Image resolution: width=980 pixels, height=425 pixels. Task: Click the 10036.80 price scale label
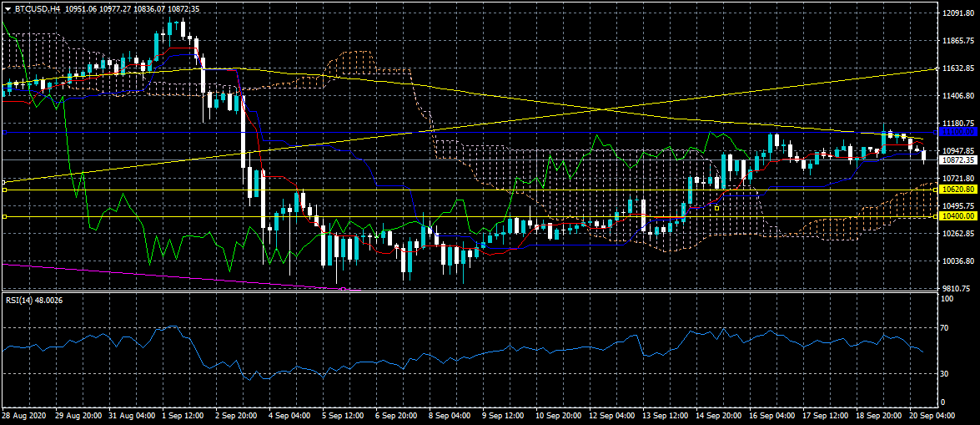point(957,261)
